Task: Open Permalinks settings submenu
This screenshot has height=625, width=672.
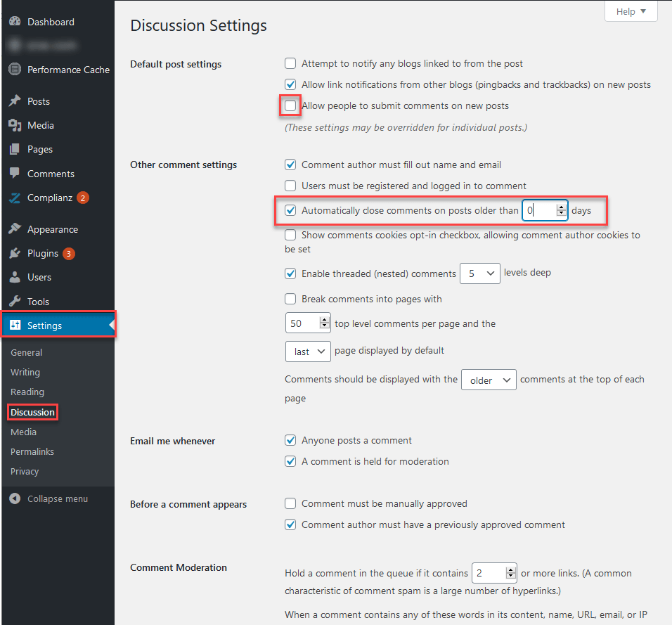Action: pyautogui.click(x=32, y=451)
